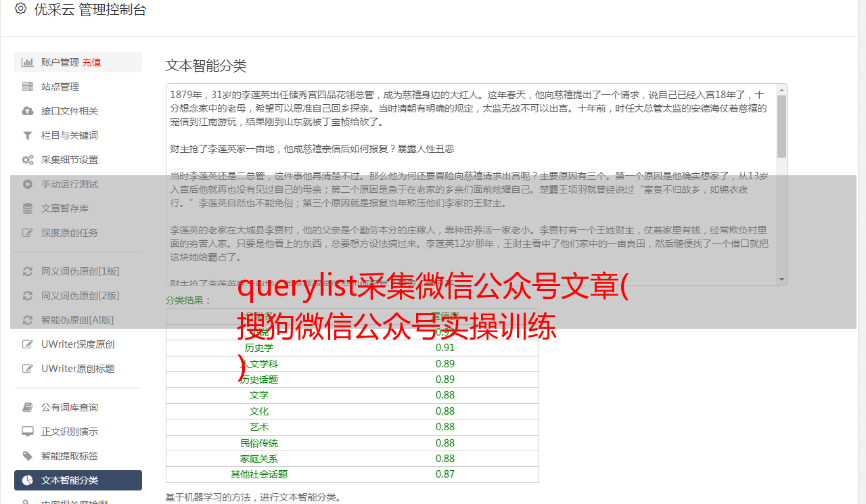This screenshot has width=866, height=504.
Task: Click the gears icon for 采集细节设置
Action: pyautogui.click(x=28, y=160)
